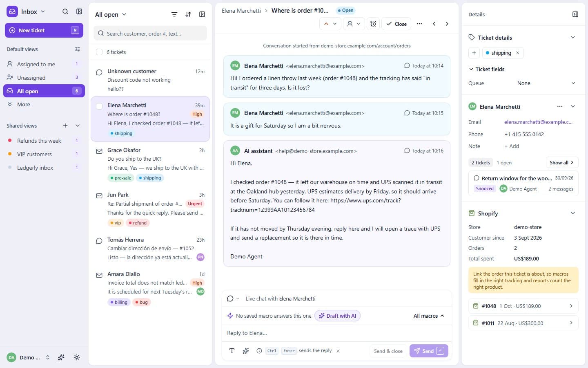588x368 pixels.
Task: Open the Queue field dropdown
Action: [546, 83]
